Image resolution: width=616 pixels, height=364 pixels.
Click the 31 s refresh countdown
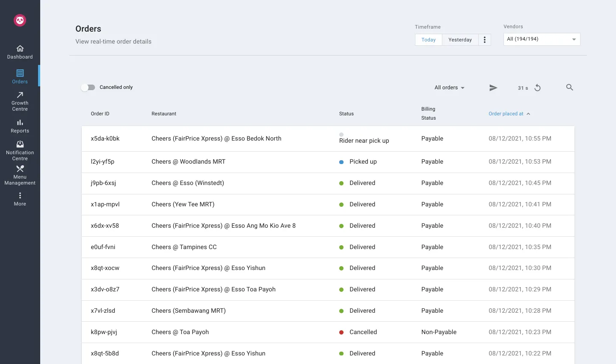click(x=523, y=88)
